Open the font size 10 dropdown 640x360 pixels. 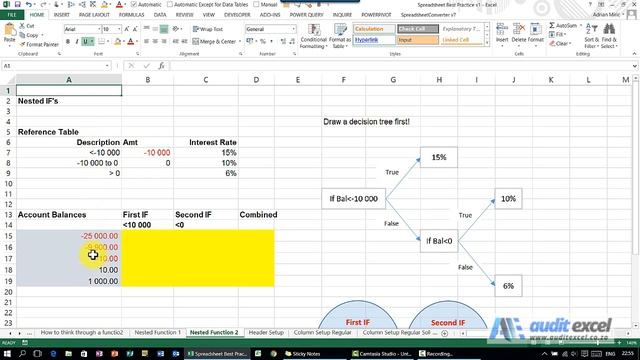click(119, 29)
